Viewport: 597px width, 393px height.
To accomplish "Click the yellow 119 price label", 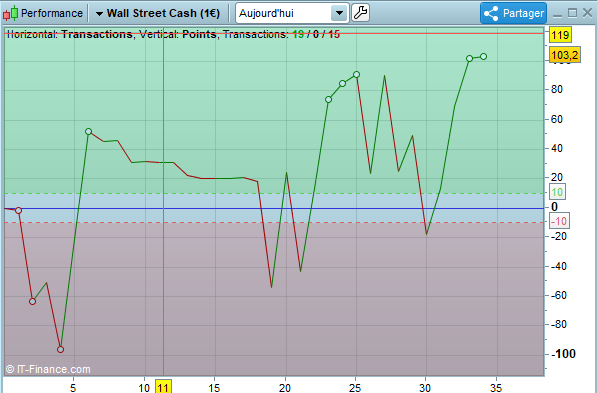I will 560,35.
